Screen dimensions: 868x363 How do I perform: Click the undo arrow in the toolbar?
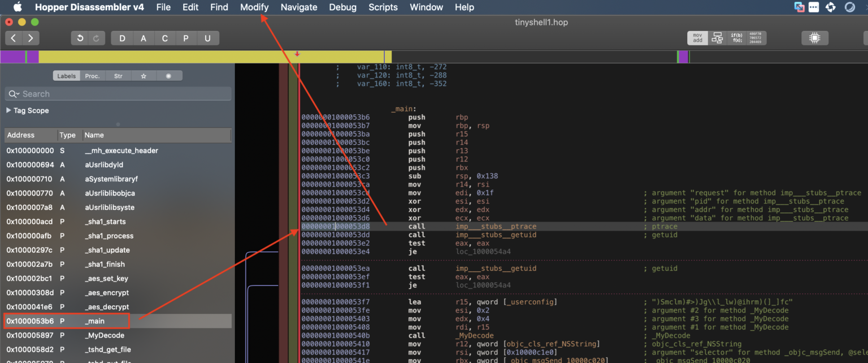click(x=80, y=38)
